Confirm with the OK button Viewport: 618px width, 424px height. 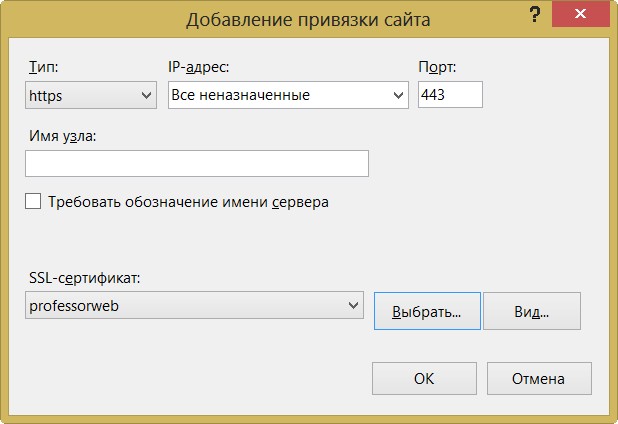click(x=424, y=379)
